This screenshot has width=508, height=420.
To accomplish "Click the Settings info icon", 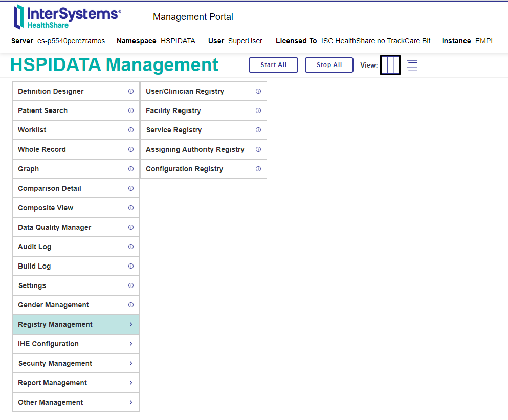I will point(131,285).
